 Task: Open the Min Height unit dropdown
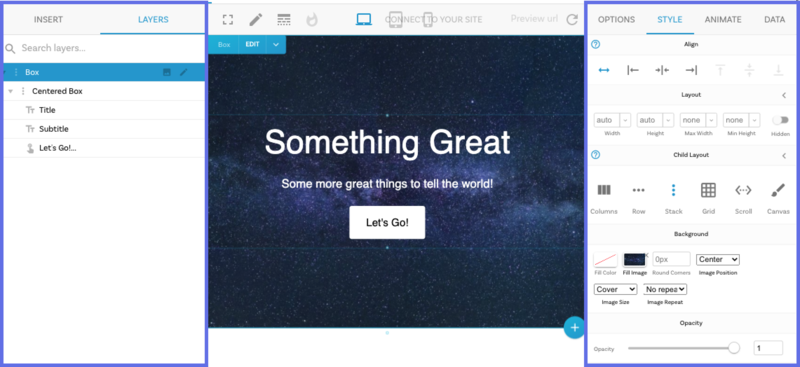(754, 120)
